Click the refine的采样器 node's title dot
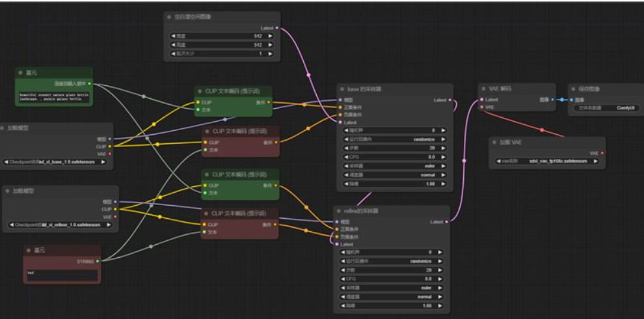The width and height of the screenshot is (644, 319). coord(340,212)
